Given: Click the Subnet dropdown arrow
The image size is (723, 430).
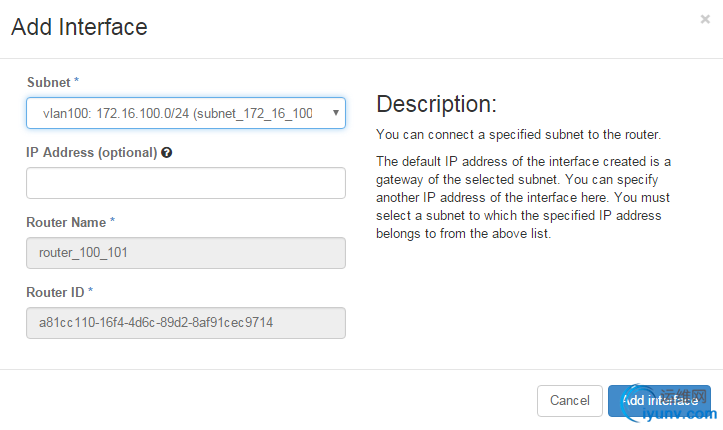Looking at the screenshot, I should 335,114.
